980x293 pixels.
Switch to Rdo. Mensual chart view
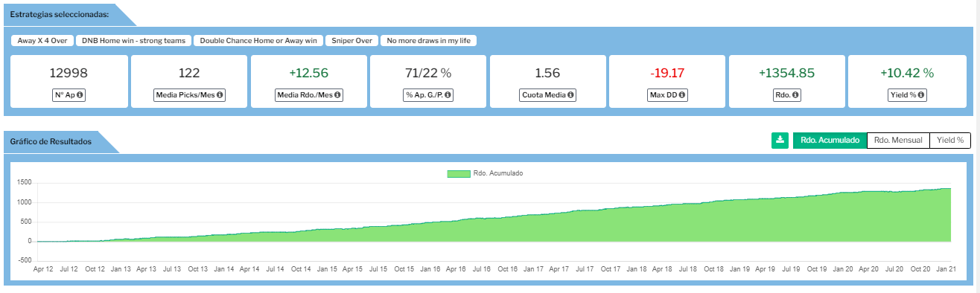point(898,140)
